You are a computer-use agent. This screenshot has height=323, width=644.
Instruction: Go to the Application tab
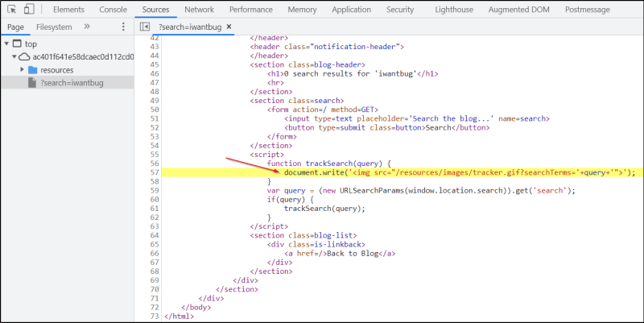(x=351, y=10)
